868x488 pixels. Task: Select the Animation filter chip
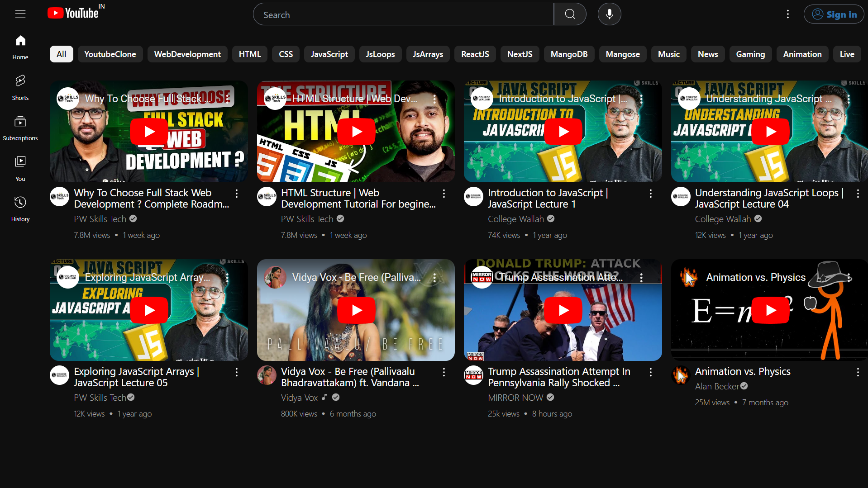coord(802,54)
